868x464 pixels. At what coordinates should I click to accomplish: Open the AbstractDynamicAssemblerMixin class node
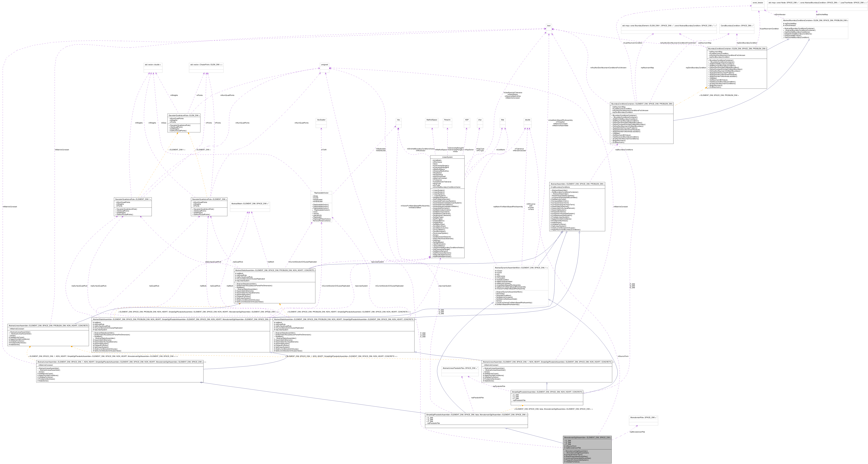click(521, 286)
